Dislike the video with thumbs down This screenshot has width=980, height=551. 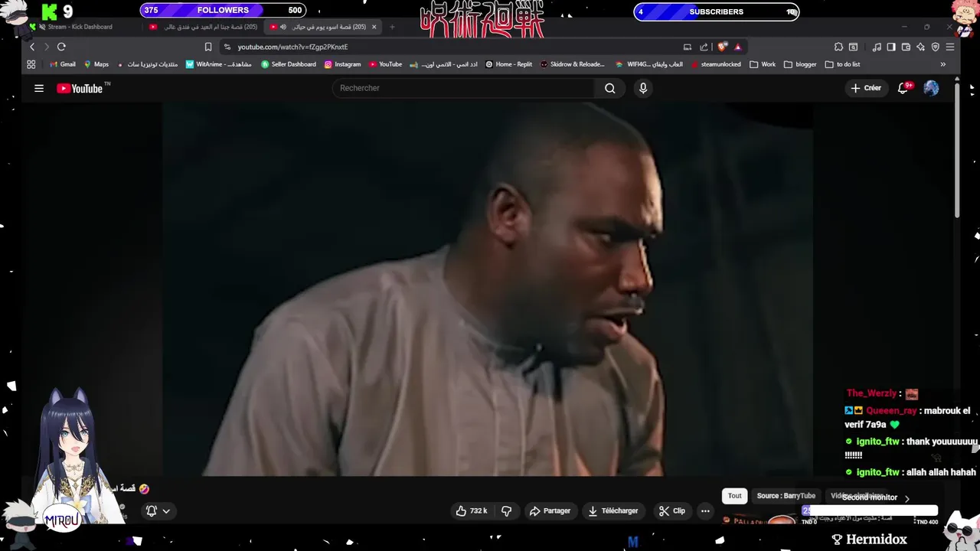coord(506,510)
